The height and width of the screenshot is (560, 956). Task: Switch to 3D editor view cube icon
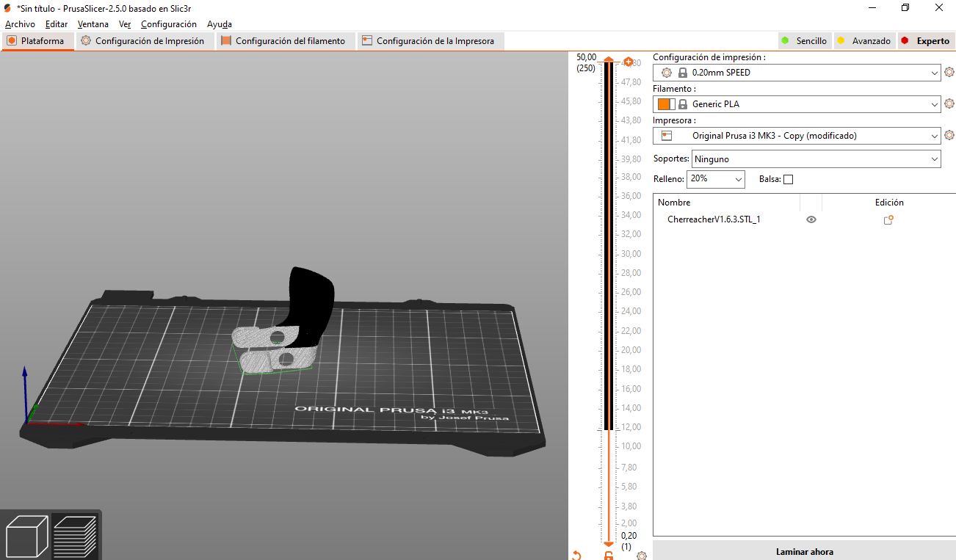click(26, 536)
